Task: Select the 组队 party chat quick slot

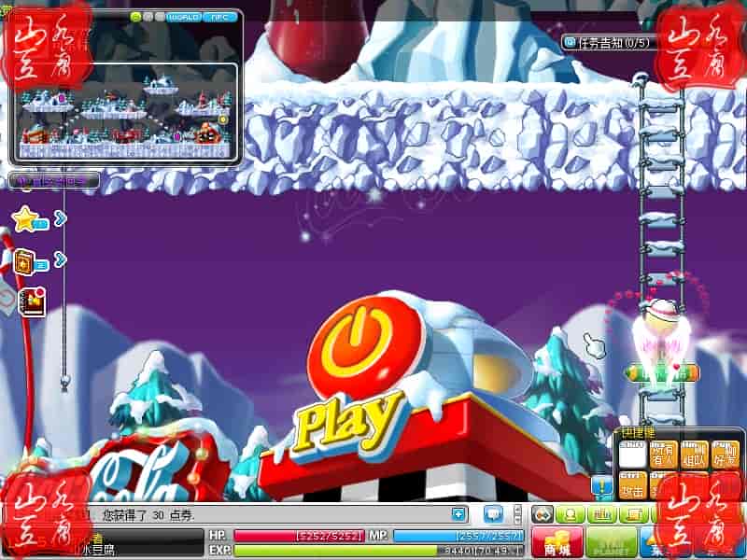Action: tap(694, 454)
